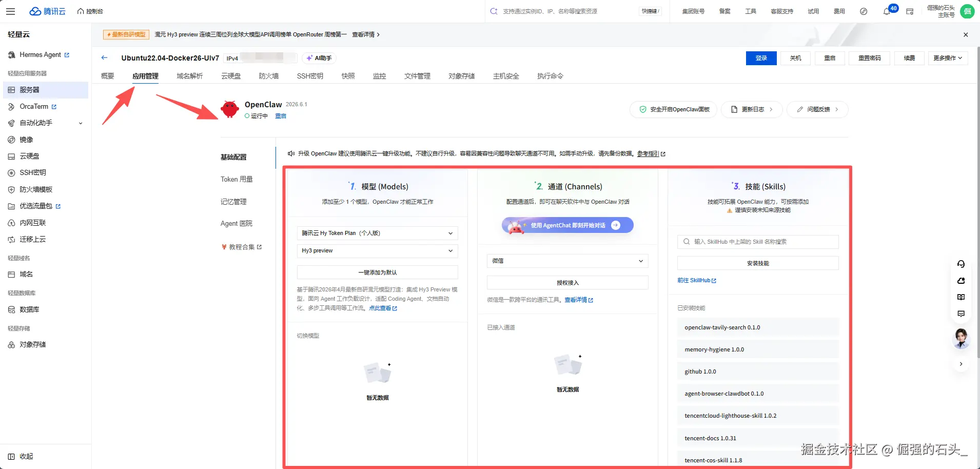This screenshot has width=980, height=469.
Task: Expand the 更多操作 dropdown button
Action: coord(948,58)
